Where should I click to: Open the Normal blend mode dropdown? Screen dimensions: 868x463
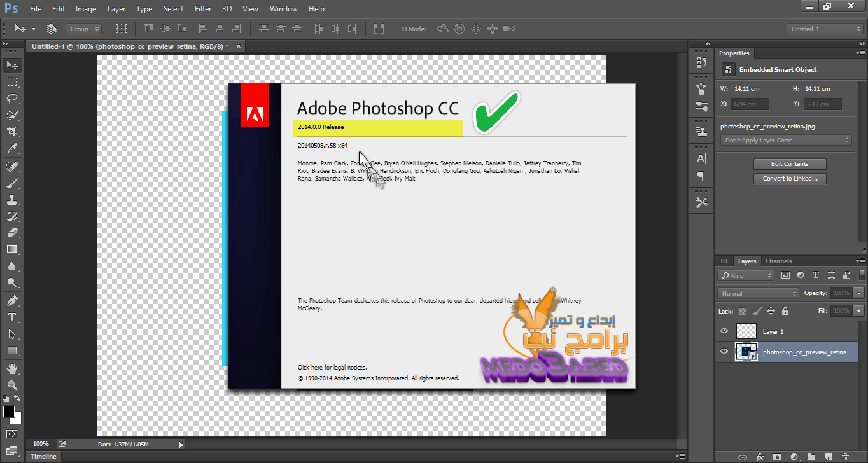(758, 293)
